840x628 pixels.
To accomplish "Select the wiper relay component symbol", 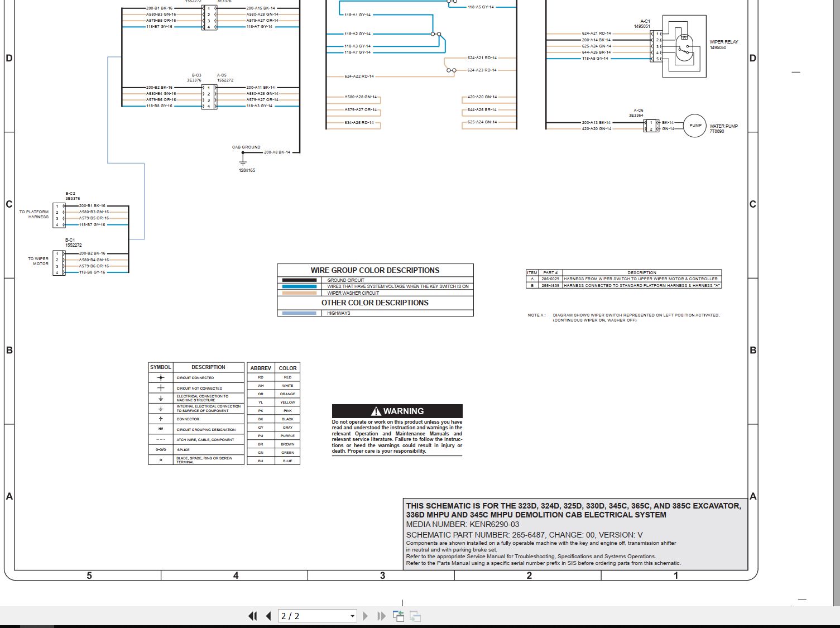I will (684, 46).
